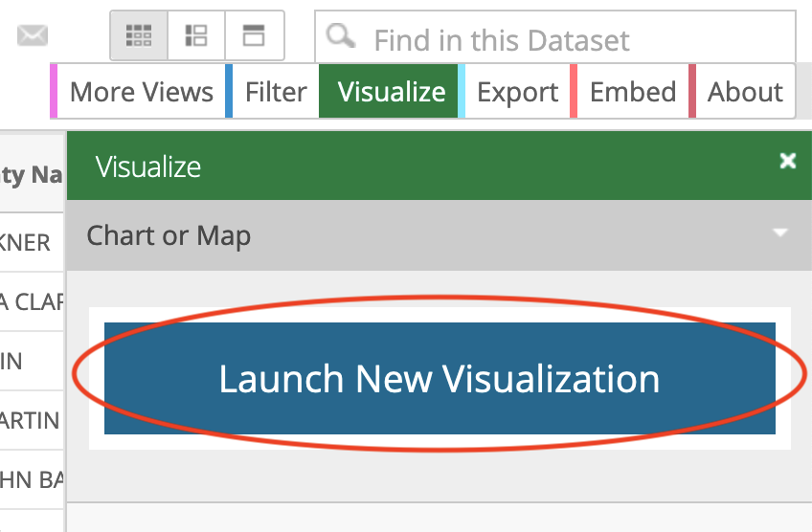Click Launch New Visualization button
This screenshot has width=812, height=532.
coord(440,378)
